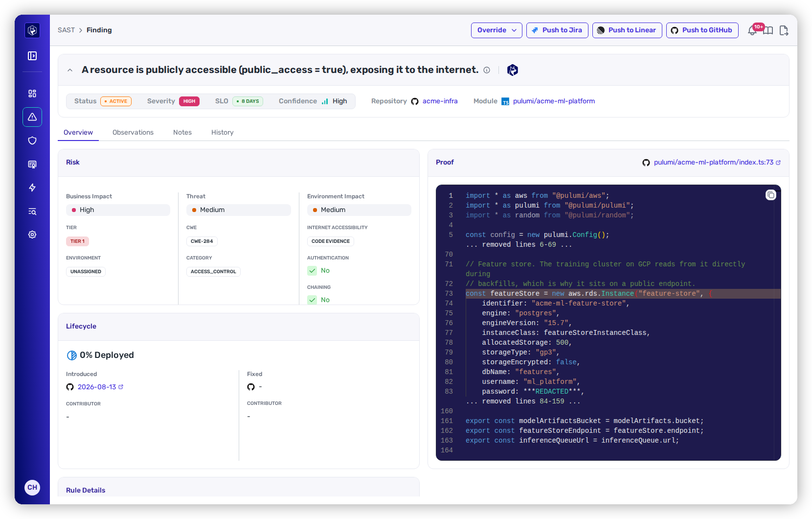Open the 2026-08-13 introduced commit link
Viewport: 812px width, 519px height.
coord(100,387)
